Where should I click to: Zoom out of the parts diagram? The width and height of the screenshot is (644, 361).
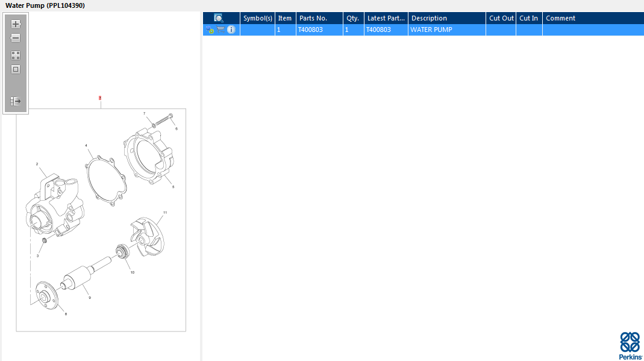tap(16, 38)
